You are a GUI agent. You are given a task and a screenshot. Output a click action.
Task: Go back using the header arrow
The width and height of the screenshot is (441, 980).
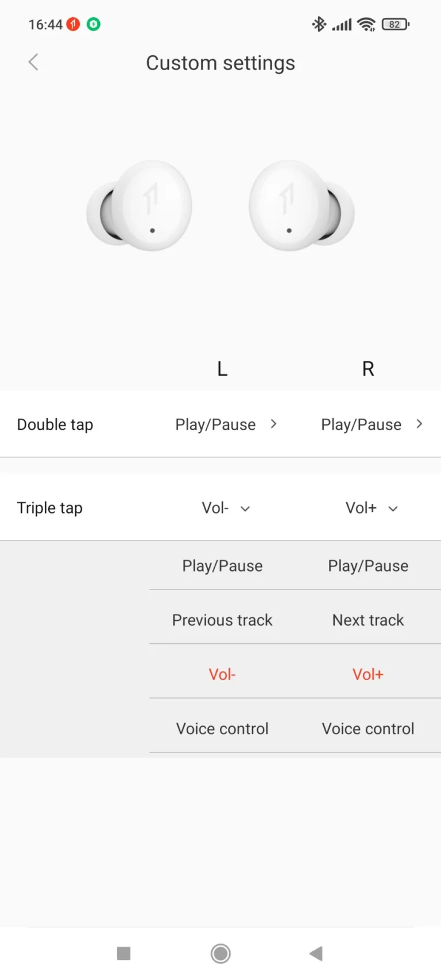click(33, 62)
